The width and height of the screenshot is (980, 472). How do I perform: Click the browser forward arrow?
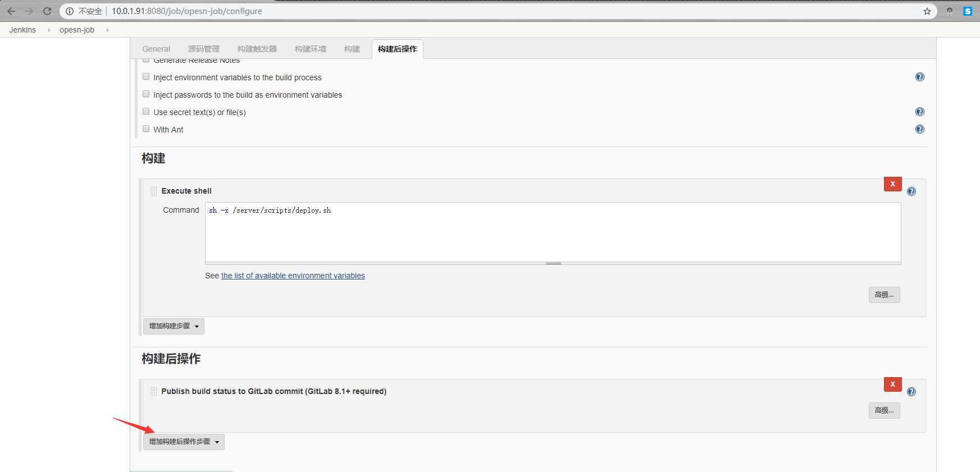coord(29,11)
